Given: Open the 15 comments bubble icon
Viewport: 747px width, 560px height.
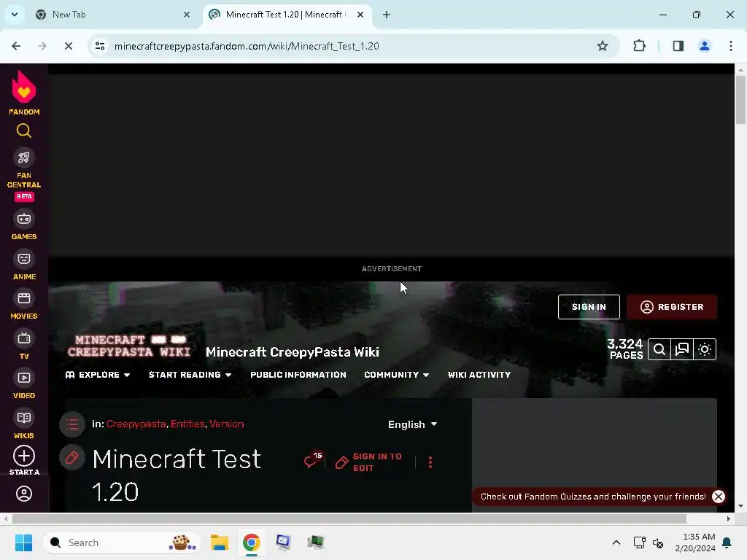Looking at the screenshot, I should [x=313, y=460].
